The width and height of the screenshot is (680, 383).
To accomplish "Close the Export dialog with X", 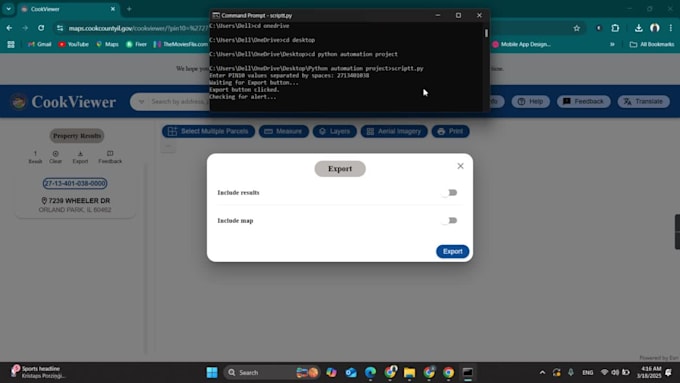I will 460,166.
